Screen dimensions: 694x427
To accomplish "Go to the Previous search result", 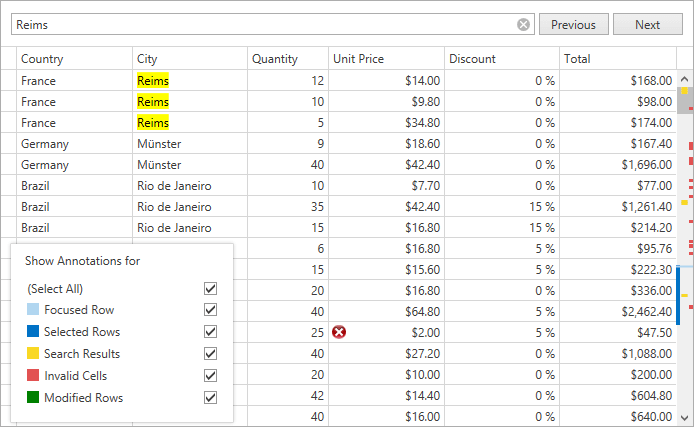I will coord(573,25).
